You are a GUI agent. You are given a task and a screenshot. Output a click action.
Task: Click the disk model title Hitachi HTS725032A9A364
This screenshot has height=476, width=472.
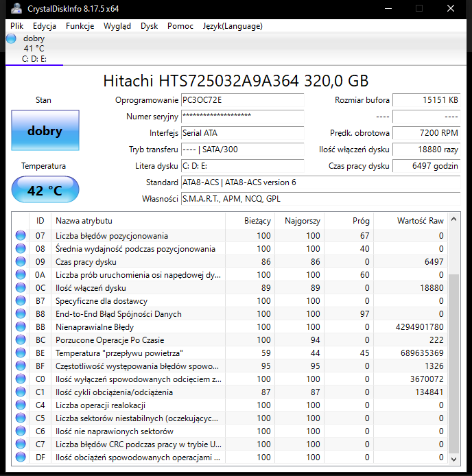[x=236, y=81]
